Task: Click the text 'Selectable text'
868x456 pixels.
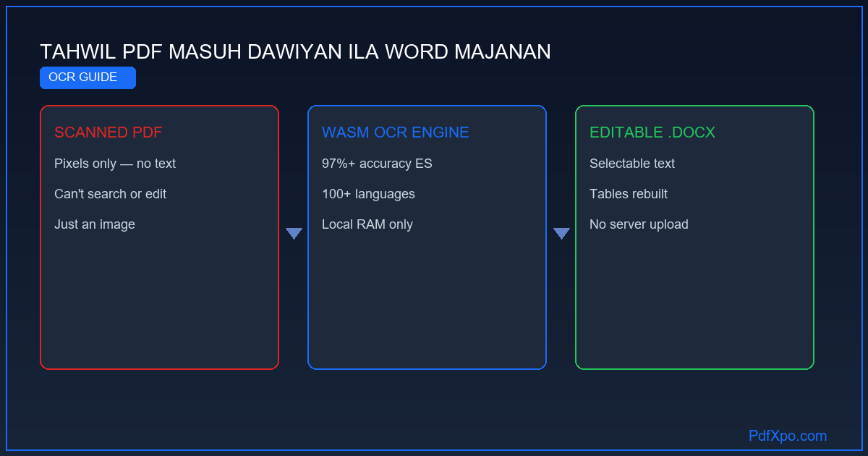Action: 632,164
